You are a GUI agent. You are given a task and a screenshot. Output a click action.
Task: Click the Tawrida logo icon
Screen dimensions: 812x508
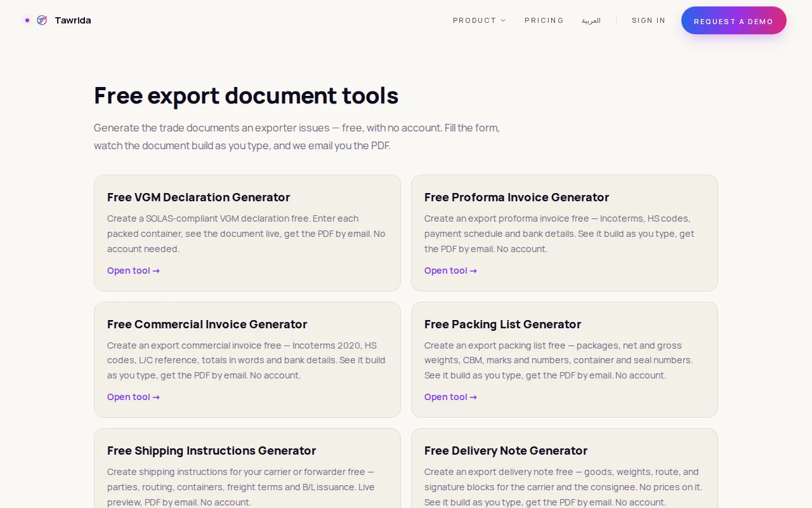coord(42,20)
